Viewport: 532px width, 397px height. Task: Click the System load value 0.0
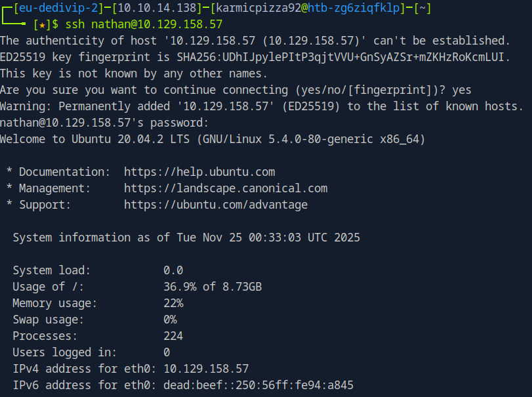(173, 270)
